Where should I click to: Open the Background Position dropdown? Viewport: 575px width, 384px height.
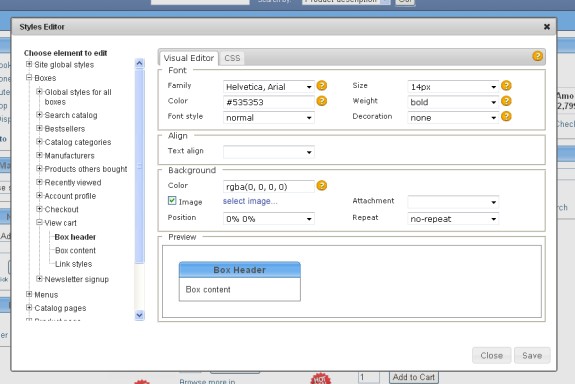[268, 219]
